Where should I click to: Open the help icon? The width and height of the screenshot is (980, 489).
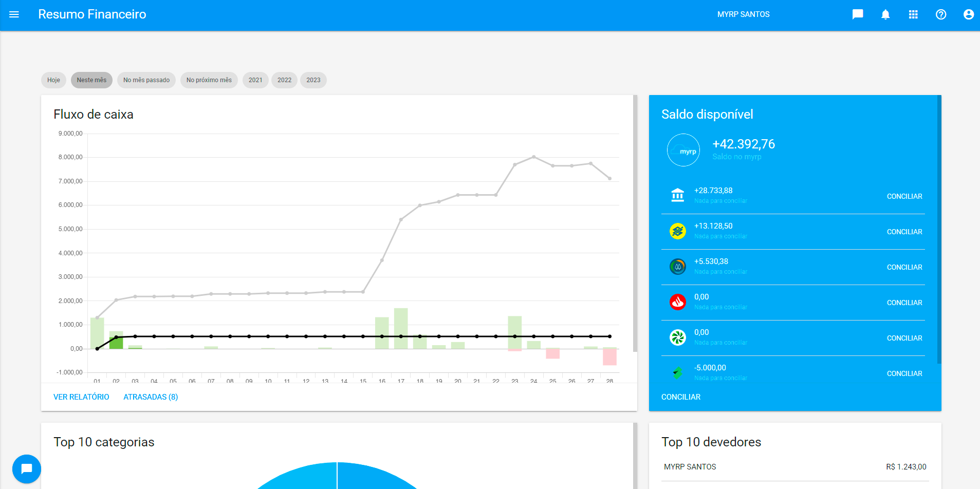click(x=941, y=14)
